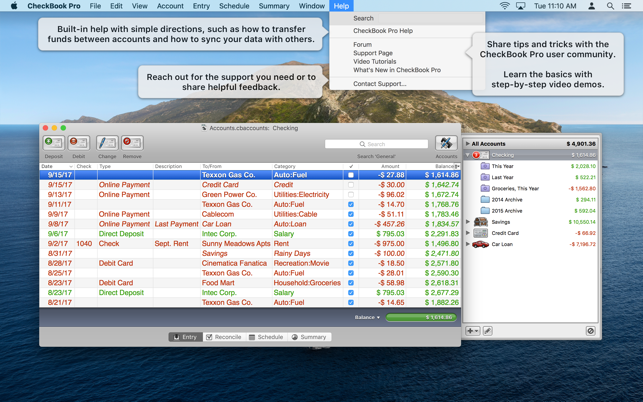Click the Credit Card account icon
The image size is (643, 402).
(481, 233)
